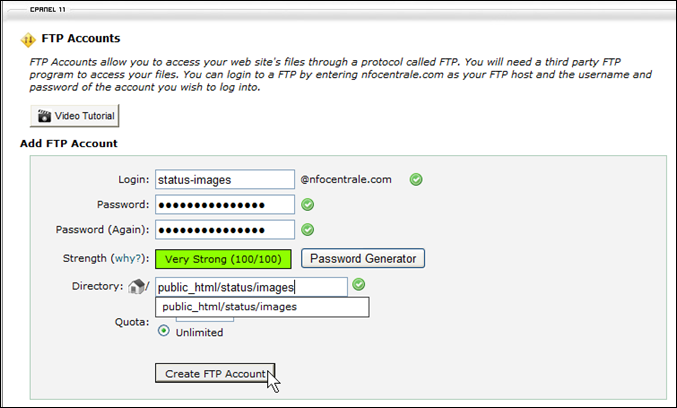
Task: Click the @nfocentrale.com domain label
Action: tap(346, 180)
